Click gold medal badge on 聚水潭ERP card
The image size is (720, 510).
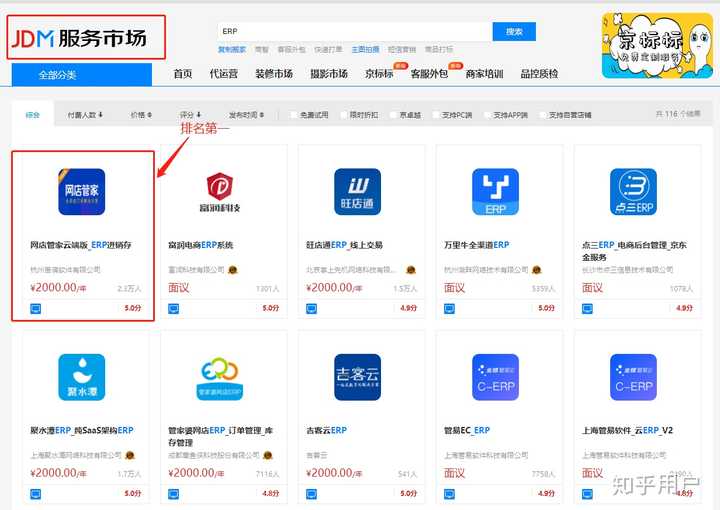129,455
